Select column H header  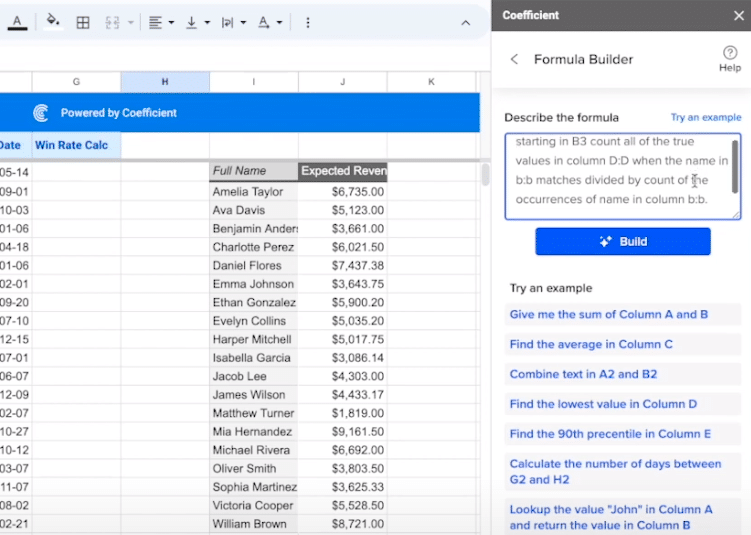pyautogui.click(x=165, y=81)
